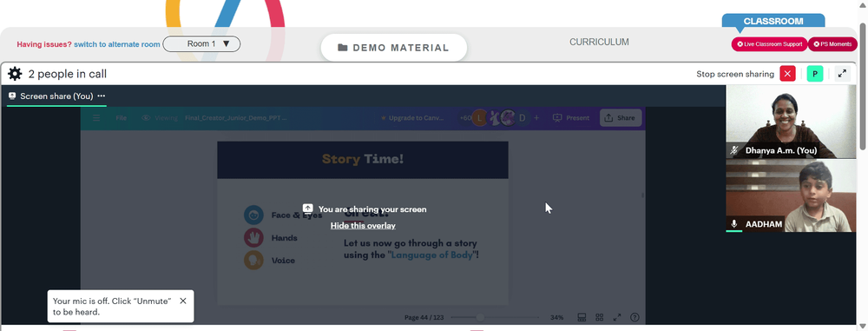Dismiss the mic is off notification
The height and width of the screenshot is (331, 868).
click(x=182, y=301)
